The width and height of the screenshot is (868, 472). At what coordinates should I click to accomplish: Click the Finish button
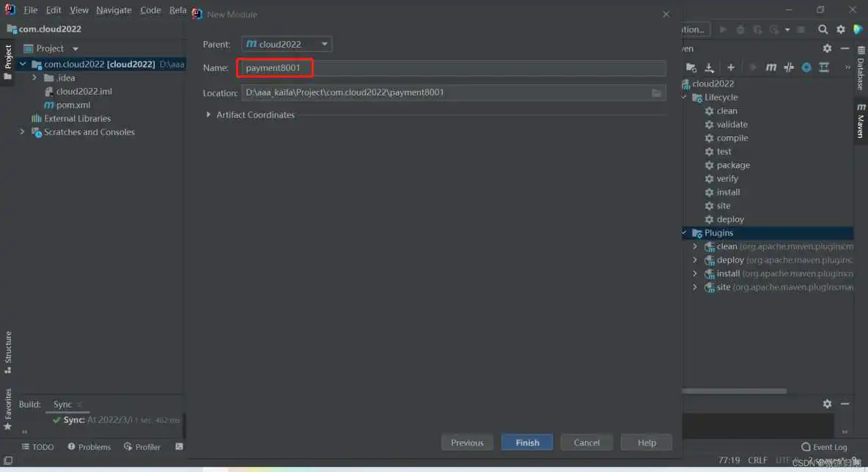(x=527, y=443)
